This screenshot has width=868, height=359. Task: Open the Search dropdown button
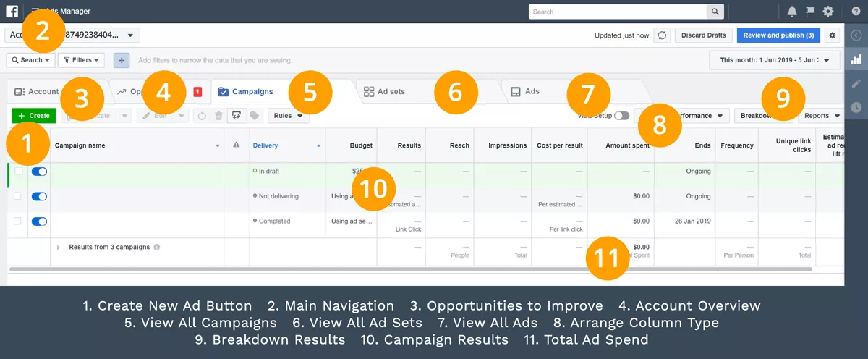click(x=30, y=60)
